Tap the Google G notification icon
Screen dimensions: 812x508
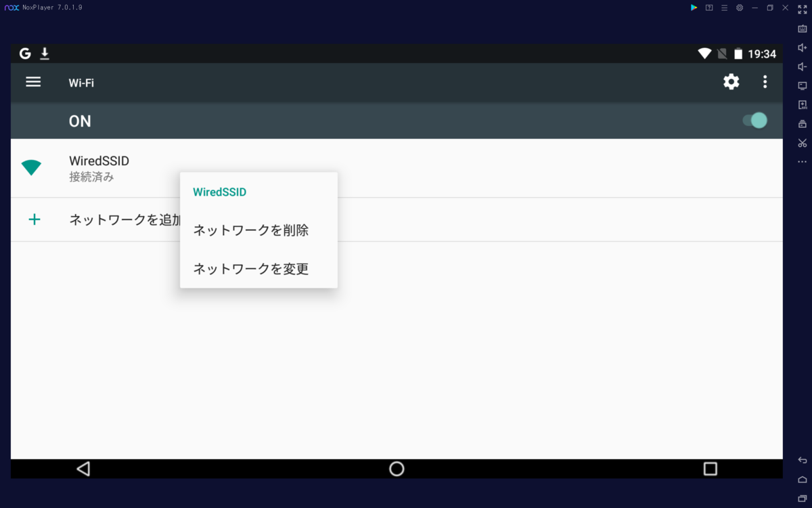pos(25,54)
